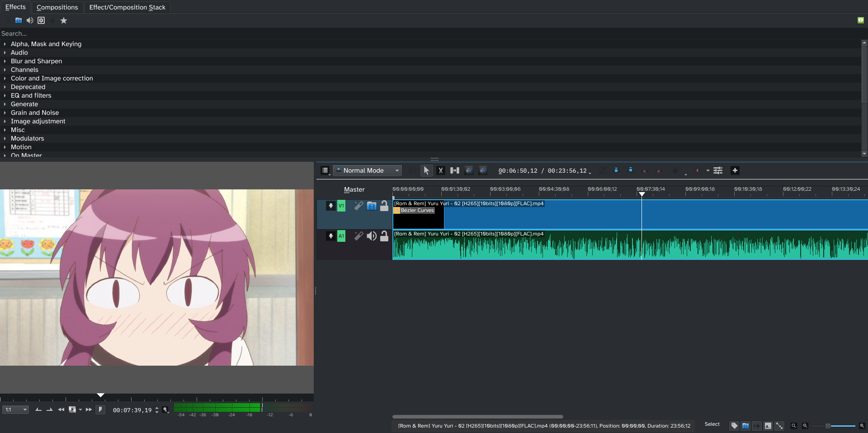Select the Audio effects category
Screen dimensions: 868x433
pos(19,52)
